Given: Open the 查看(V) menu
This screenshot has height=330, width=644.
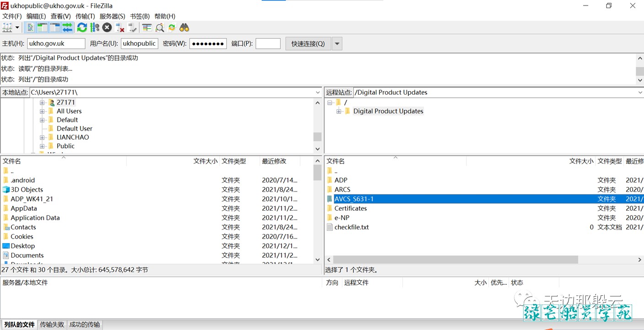Looking at the screenshot, I should 60,16.
